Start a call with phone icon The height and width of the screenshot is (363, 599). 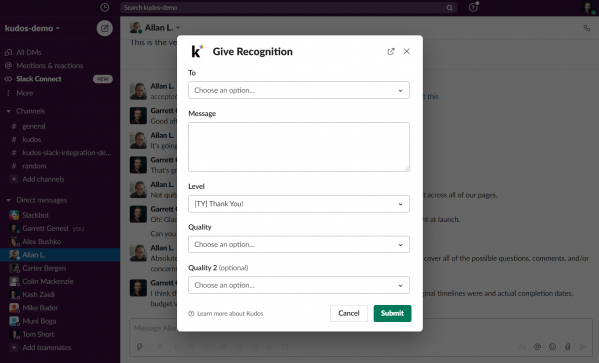coord(587,28)
